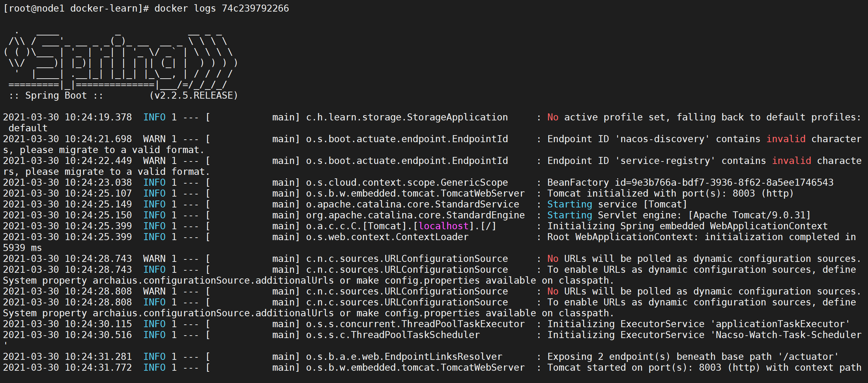Click the 'Apache Tomcat/9.0.31' text
Viewport: 868px width, 383px height.
[749, 215]
